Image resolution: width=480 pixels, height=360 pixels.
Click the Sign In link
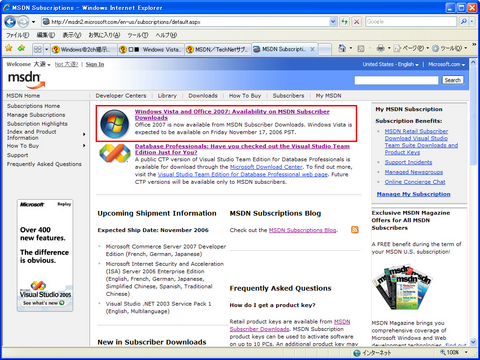95,64
